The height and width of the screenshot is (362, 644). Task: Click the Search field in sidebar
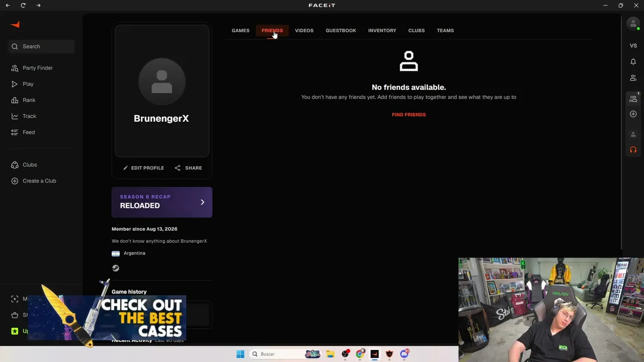click(x=41, y=47)
